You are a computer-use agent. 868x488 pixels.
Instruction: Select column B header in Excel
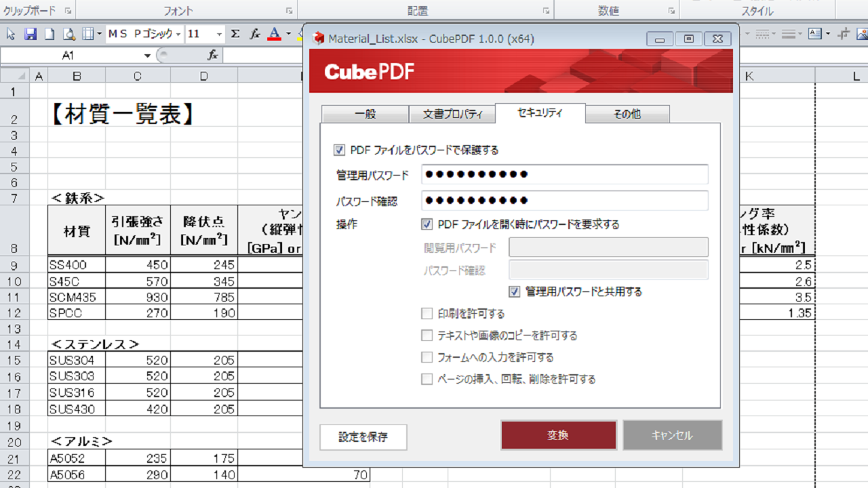[x=77, y=77]
